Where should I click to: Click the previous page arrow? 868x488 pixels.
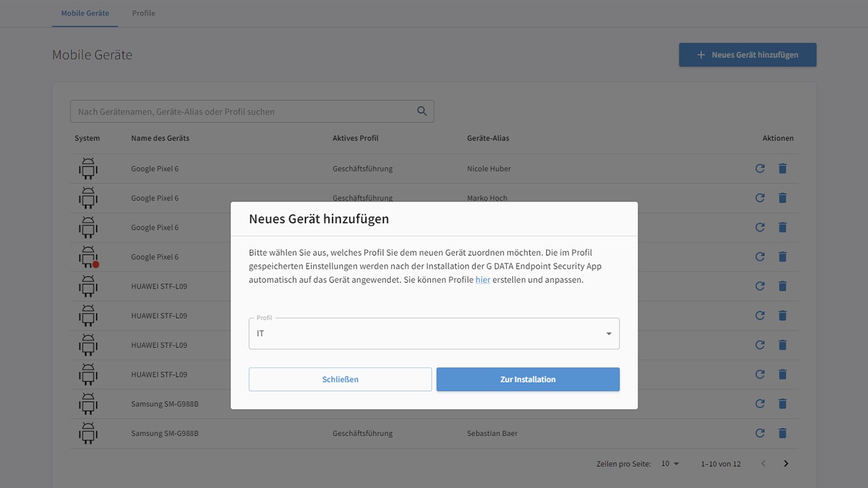[x=763, y=463]
